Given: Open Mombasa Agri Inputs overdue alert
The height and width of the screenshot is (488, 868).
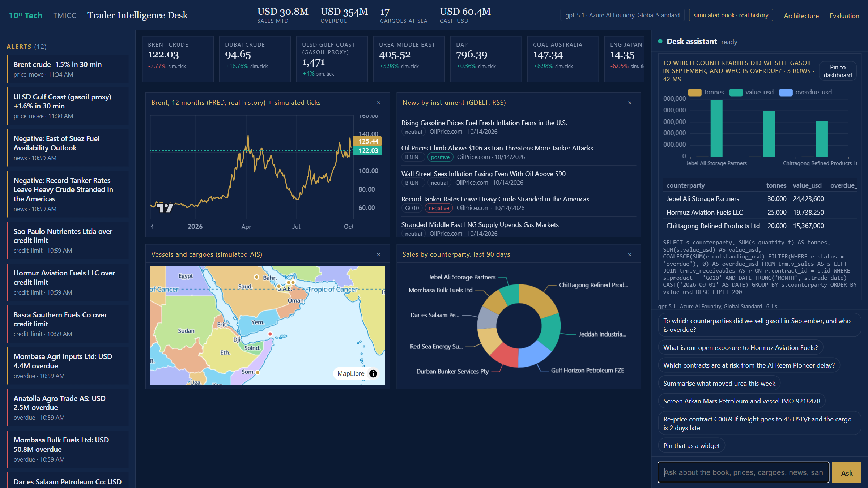Looking at the screenshot, I should [x=67, y=366].
